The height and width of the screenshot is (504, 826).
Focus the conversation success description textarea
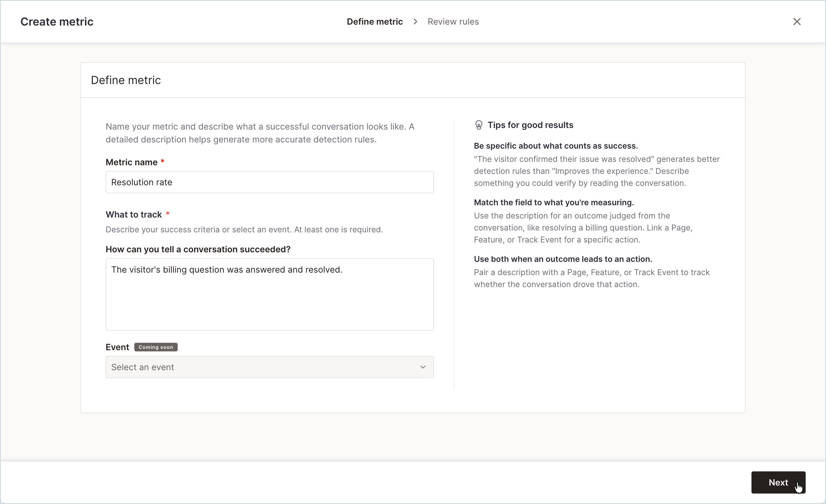click(269, 294)
